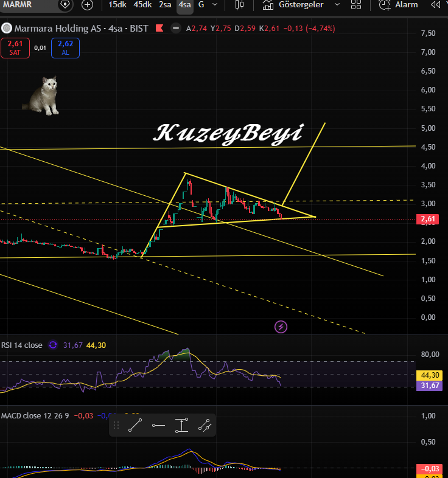448x478 pixels.
Task: Select the vertical price range measure tool
Action: pyautogui.click(x=181, y=425)
